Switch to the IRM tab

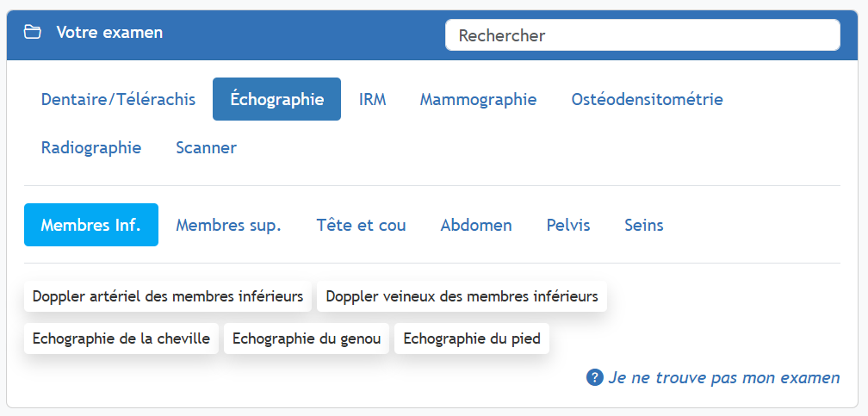tap(372, 99)
